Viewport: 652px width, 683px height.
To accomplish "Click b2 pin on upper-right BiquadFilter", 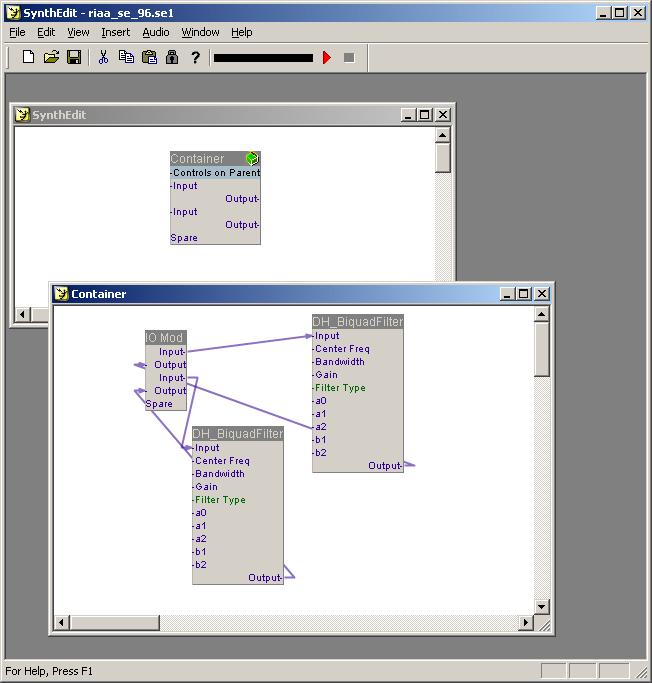I will click(321, 453).
